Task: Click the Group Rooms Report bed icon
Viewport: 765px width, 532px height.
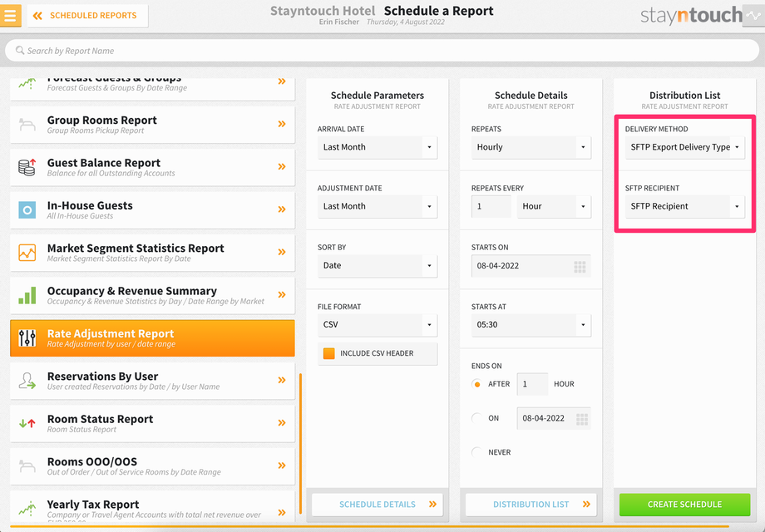Action: [x=27, y=125]
